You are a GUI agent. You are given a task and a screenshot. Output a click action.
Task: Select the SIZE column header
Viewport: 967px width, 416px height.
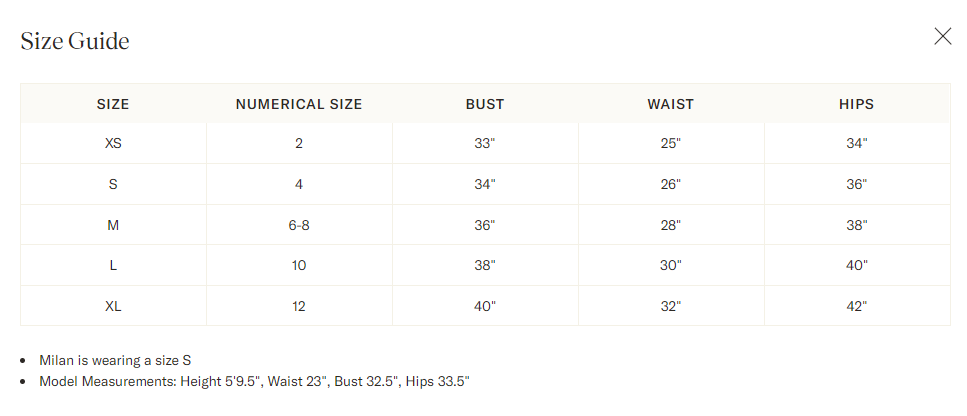click(113, 104)
